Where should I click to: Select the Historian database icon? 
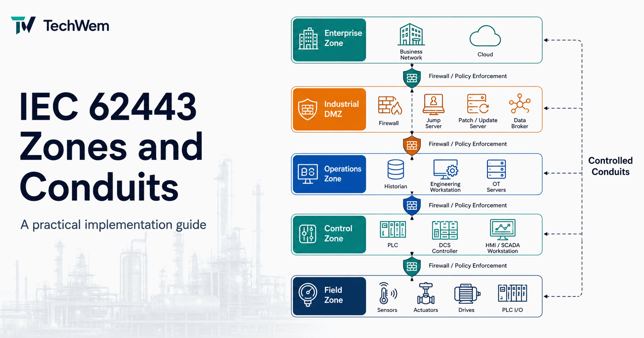coord(395,170)
